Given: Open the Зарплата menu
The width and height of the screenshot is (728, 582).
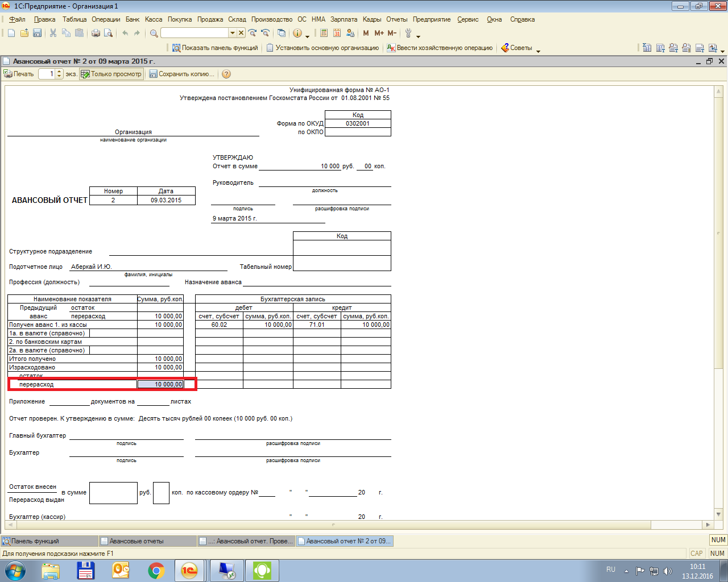Looking at the screenshot, I should click(x=344, y=19).
